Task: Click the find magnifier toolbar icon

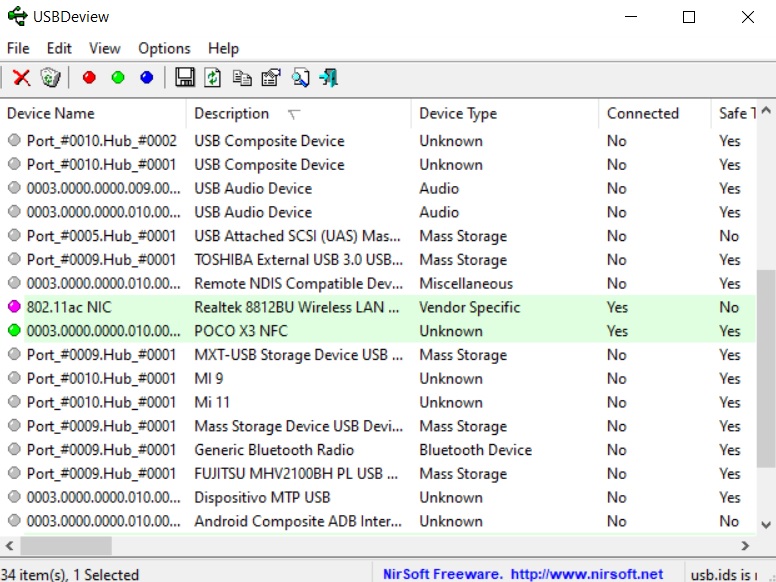Action: click(300, 78)
